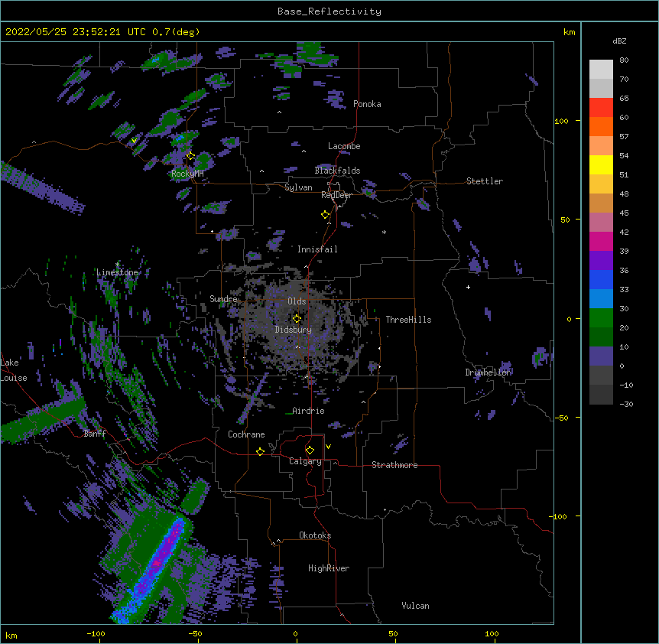The height and width of the screenshot is (644, 659).
Task: Click the Cochrane city label
Action: [246, 434]
